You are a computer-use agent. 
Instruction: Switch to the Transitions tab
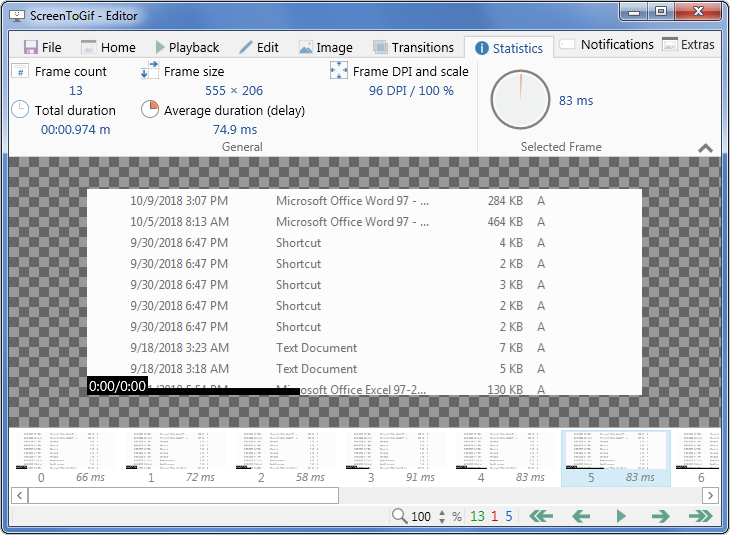(413, 47)
